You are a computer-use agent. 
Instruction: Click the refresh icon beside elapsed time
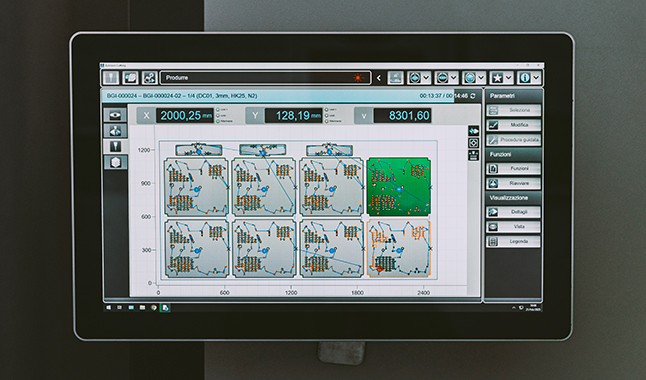[x=473, y=96]
